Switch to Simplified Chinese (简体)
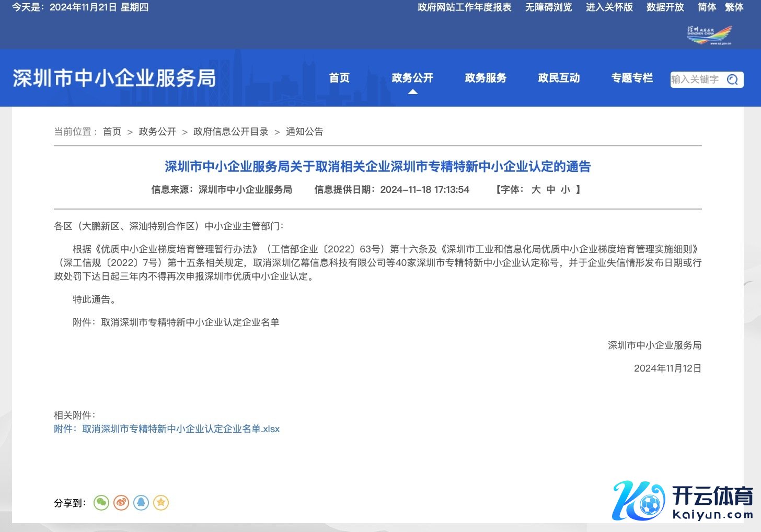The height and width of the screenshot is (532, 761). (707, 7)
